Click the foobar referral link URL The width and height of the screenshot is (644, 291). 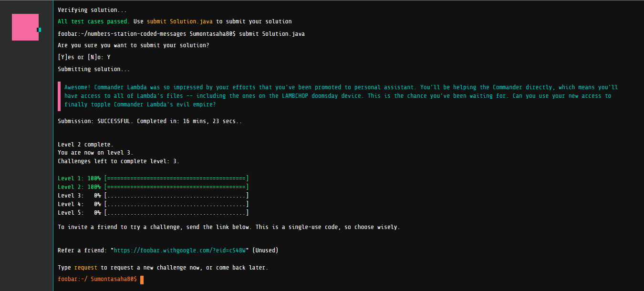tap(179, 250)
